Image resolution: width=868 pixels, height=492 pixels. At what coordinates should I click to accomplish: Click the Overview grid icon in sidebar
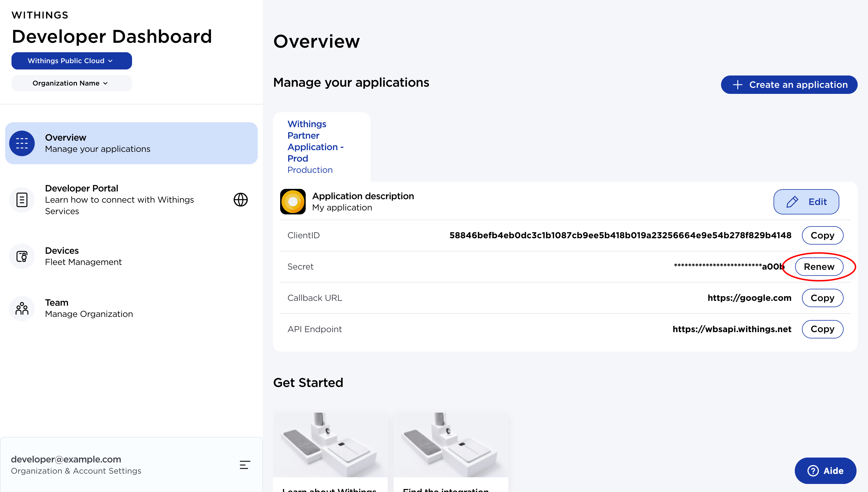point(22,143)
